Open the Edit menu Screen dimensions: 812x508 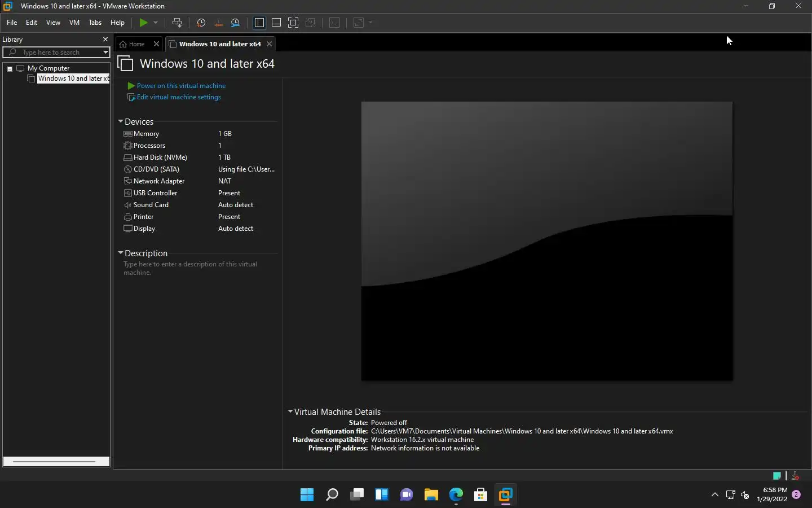tap(32, 23)
